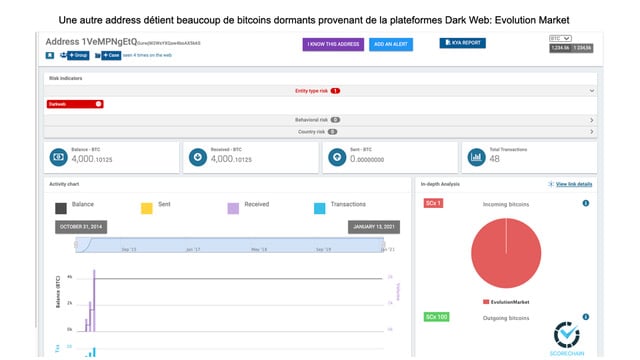This screenshot has width=640, height=360.
Task: Toggle the Sent series yellow swatch
Action: coord(147,209)
